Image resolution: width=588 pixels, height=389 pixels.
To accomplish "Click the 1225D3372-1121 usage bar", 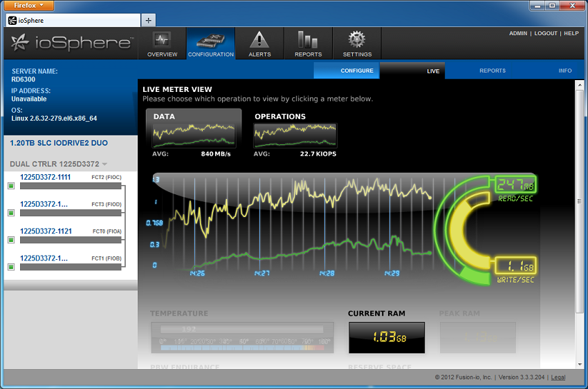I will (x=71, y=240).
